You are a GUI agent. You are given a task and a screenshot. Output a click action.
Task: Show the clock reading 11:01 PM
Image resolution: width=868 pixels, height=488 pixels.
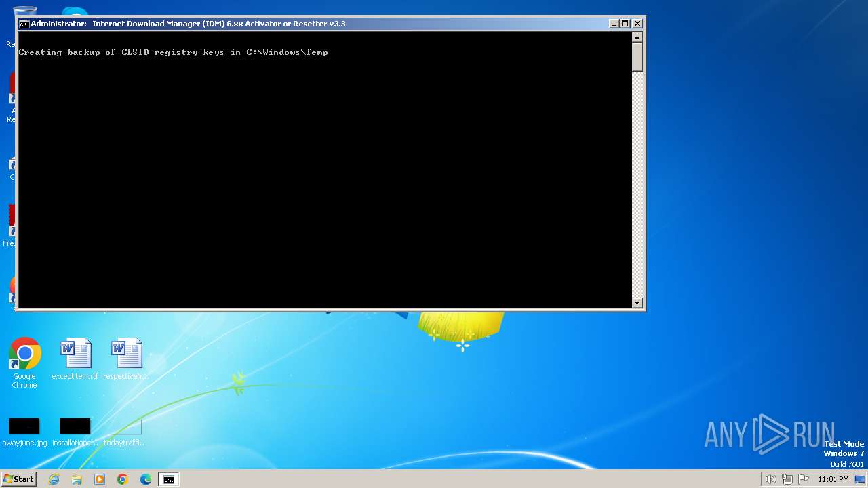833,479
